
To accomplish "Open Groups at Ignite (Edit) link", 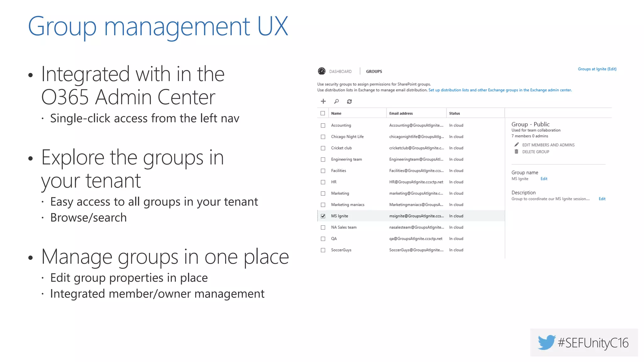I will 597,69.
